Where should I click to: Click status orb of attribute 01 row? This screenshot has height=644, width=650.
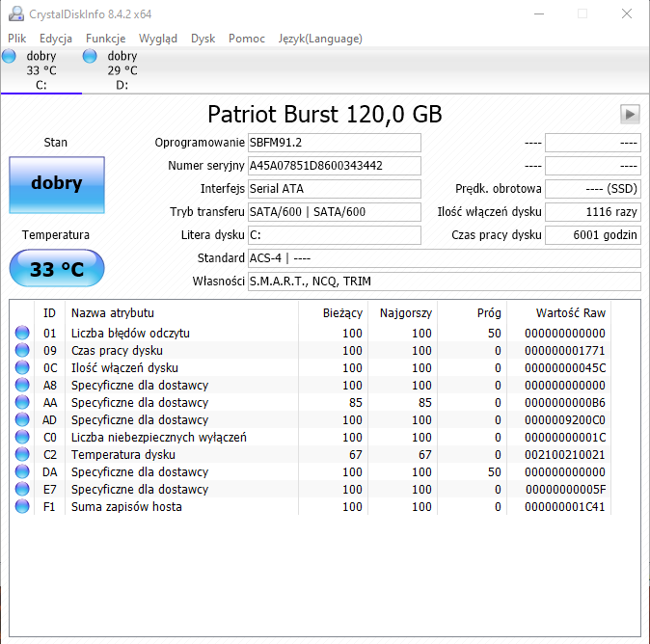[x=22, y=333]
